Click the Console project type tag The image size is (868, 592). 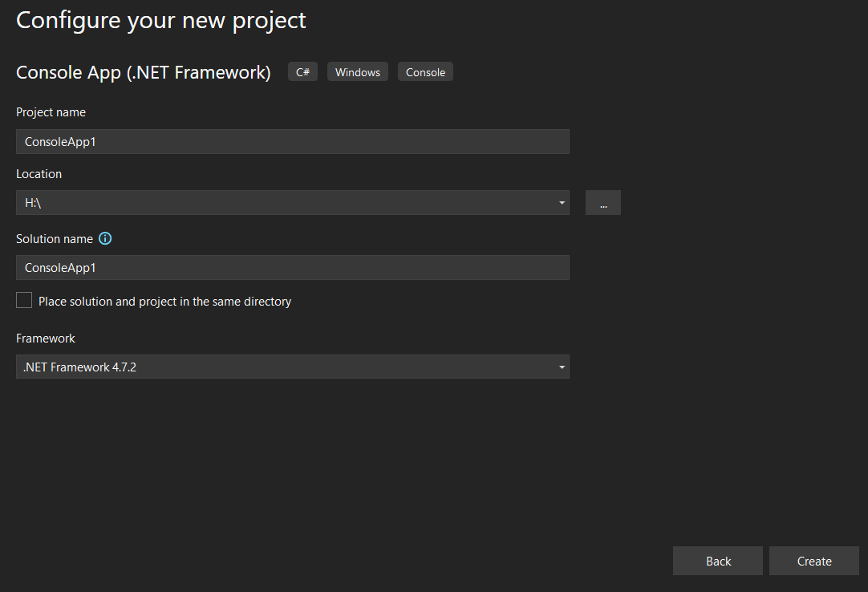[425, 72]
